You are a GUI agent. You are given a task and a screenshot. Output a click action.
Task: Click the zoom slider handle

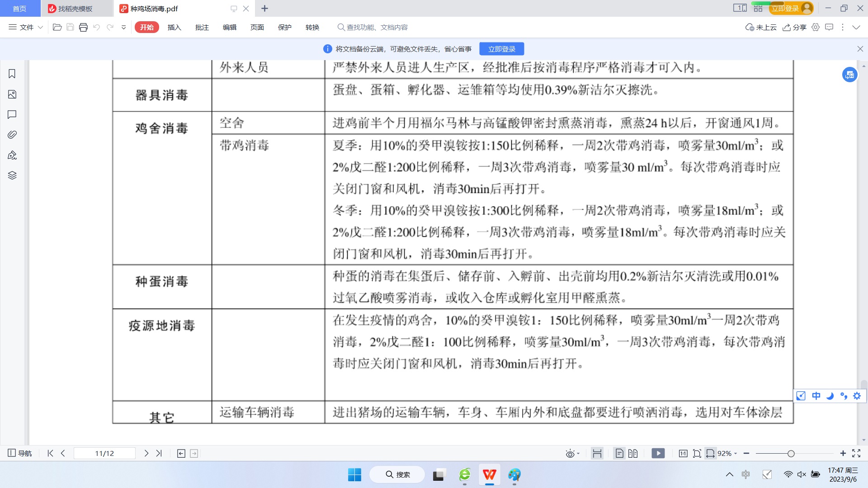point(791,453)
